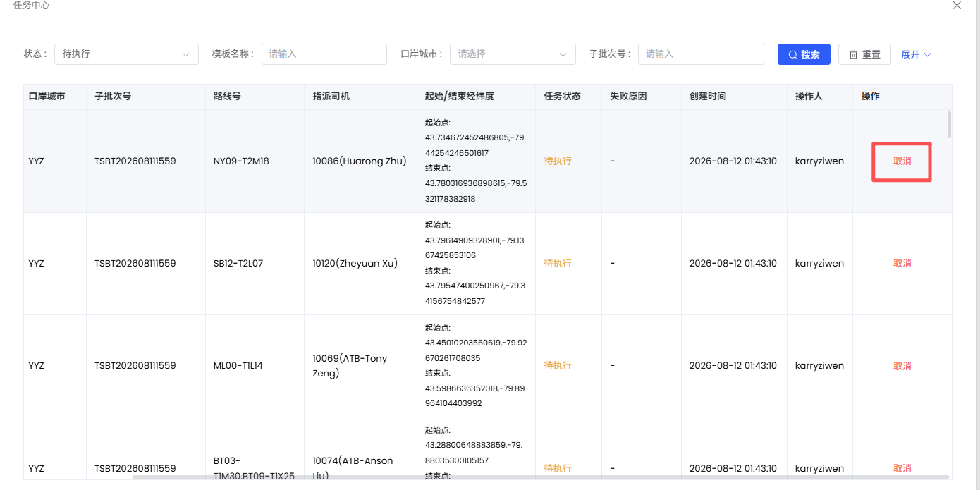Select driver 10086(Huarong Zhu) cell

[x=360, y=161]
